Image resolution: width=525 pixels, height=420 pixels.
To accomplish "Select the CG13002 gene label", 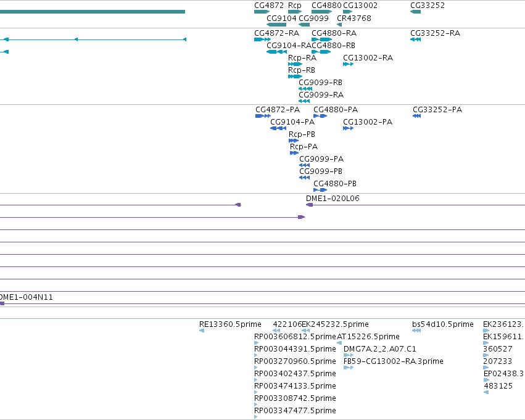I will (360, 6).
